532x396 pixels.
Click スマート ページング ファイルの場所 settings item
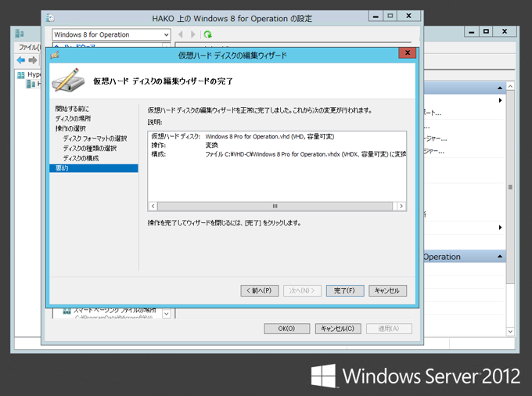coord(115,311)
